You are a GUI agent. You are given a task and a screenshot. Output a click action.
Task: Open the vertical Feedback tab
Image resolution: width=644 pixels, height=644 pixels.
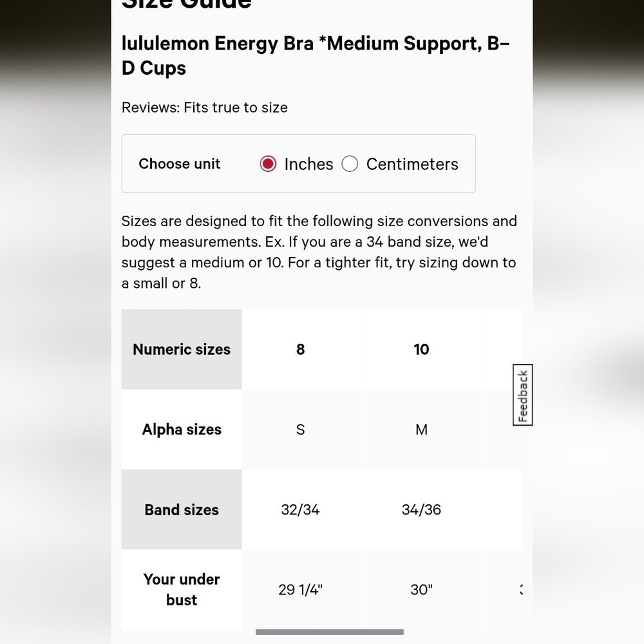[523, 395]
